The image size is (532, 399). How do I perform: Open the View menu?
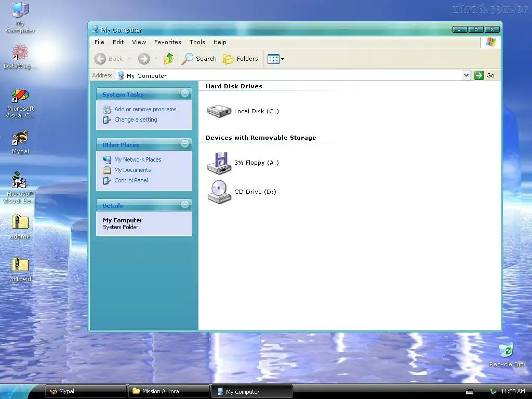(139, 42)
